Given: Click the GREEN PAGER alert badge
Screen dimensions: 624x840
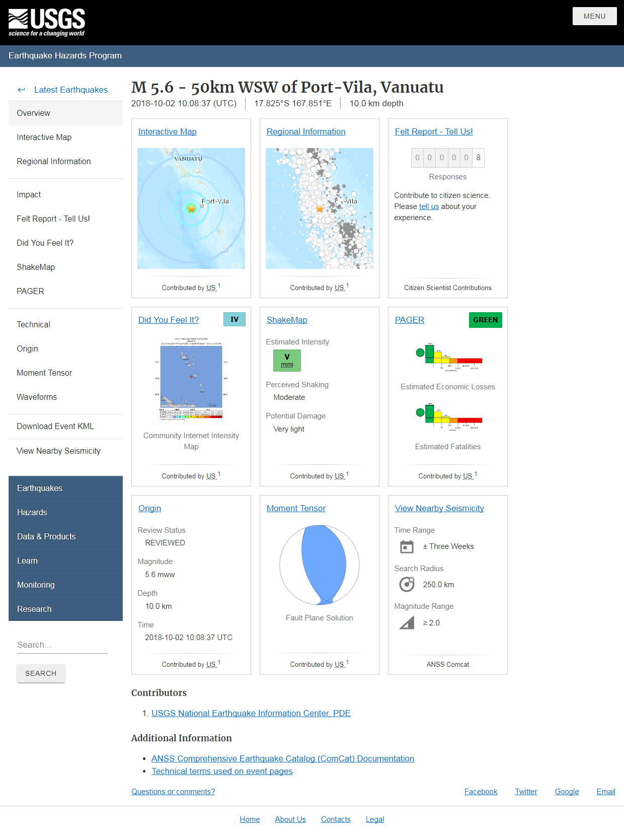Looking at the screenshot, I should pyautogui.click(x=485, y=320).
